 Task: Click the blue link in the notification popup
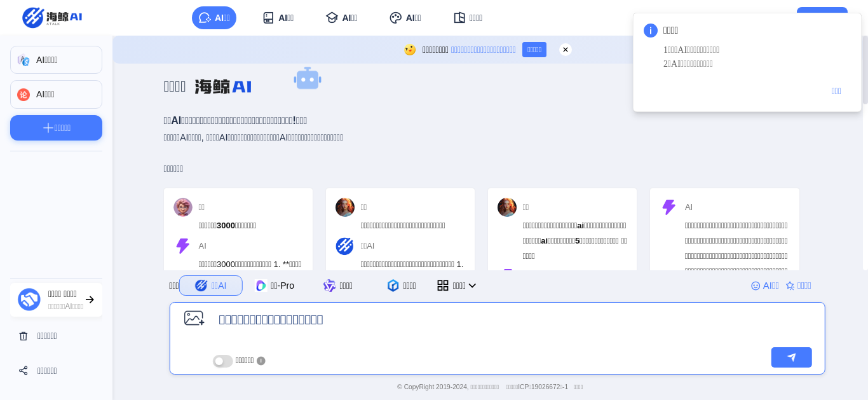point(836,91)
